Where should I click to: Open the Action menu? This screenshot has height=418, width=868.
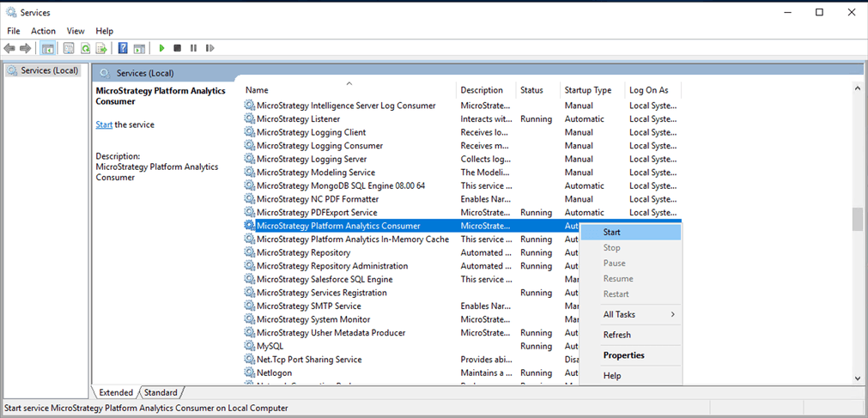point(43,31)
